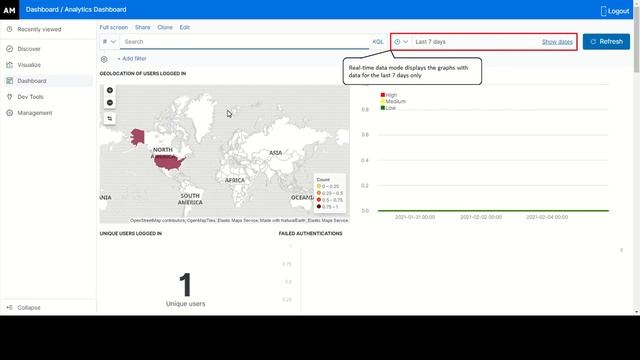This screenshot has height=360, width=640.
Task: Open Recently viewed in sidebar
Action: coord(39,29)
